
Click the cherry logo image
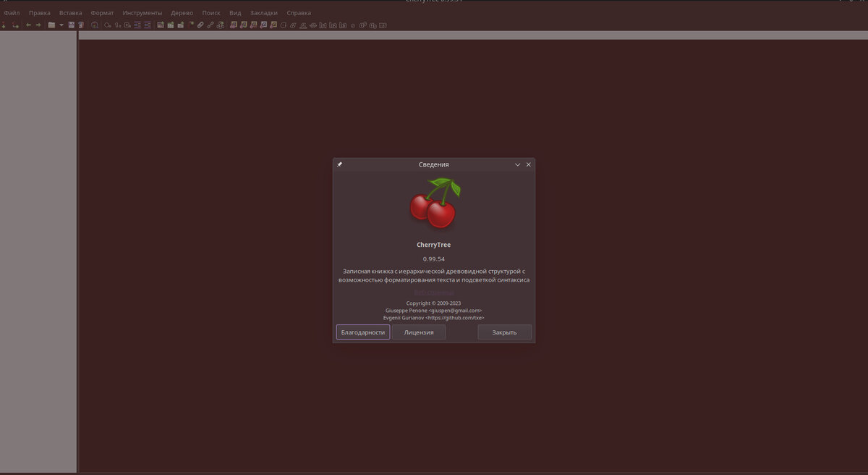(x=434, y=203)
